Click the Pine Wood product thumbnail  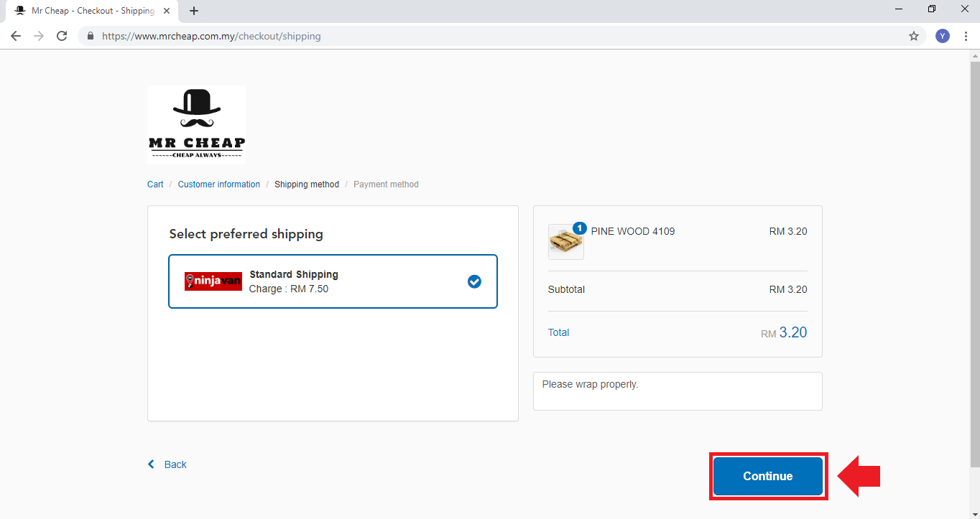coord(566,242)
